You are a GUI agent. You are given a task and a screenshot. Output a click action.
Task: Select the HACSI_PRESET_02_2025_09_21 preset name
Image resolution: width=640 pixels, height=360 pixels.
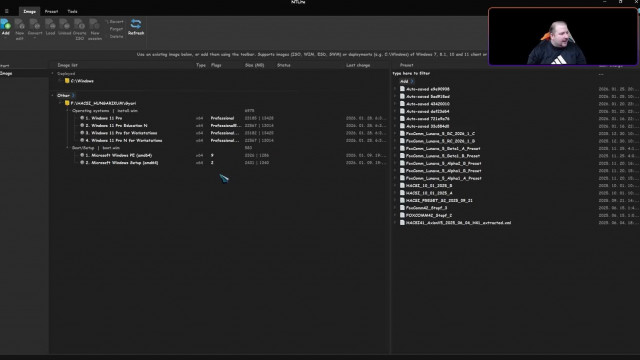pyautogui.click(x=439, y=200)
